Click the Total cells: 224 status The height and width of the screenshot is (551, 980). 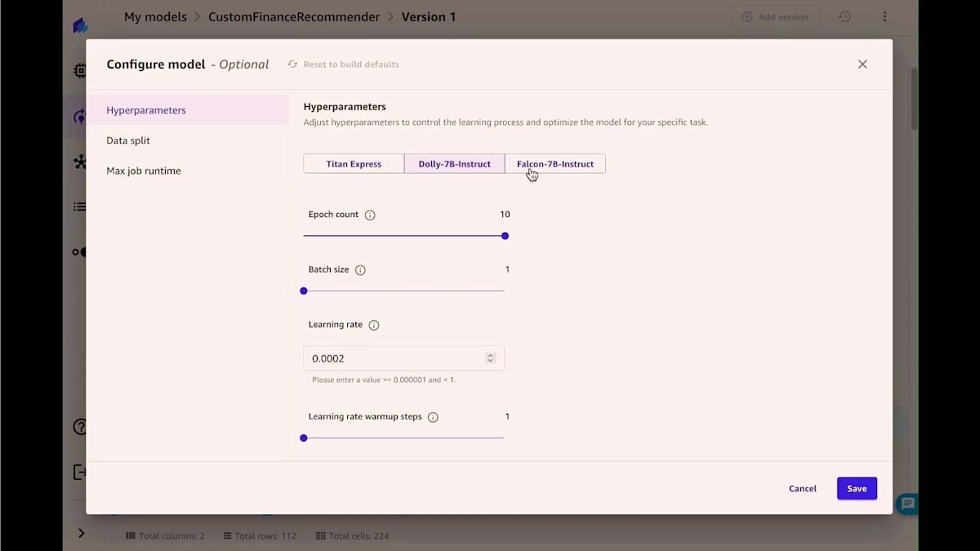click(353, 536)
